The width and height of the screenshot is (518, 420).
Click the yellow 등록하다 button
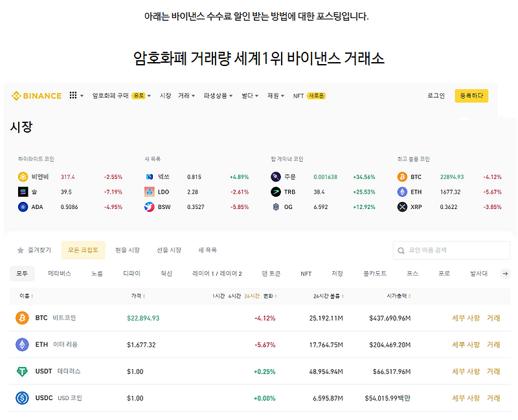pos(471,96)
